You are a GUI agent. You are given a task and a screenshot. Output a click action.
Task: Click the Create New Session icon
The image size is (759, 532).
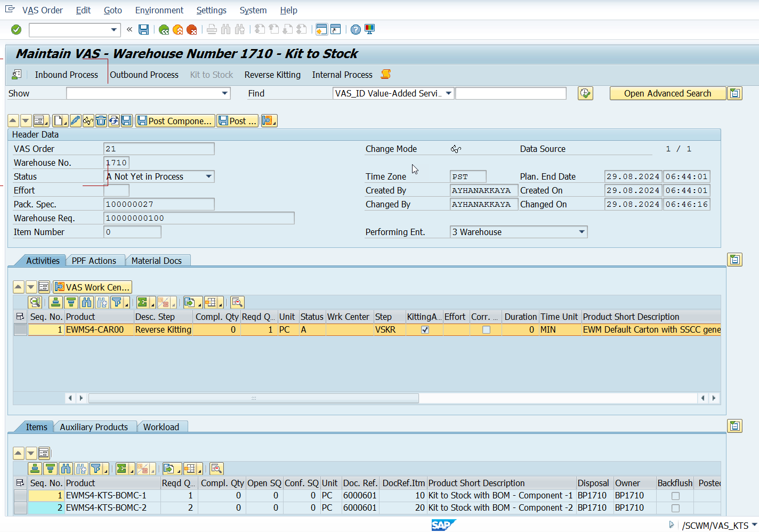(x=321, y=29)
